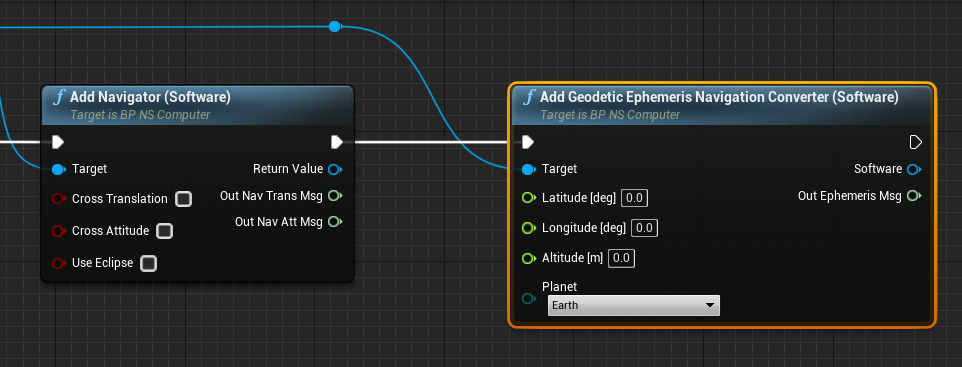Click the Add Navigator execution output pin
This screenshot has height=367, width=962.
[x=337, y=142]
